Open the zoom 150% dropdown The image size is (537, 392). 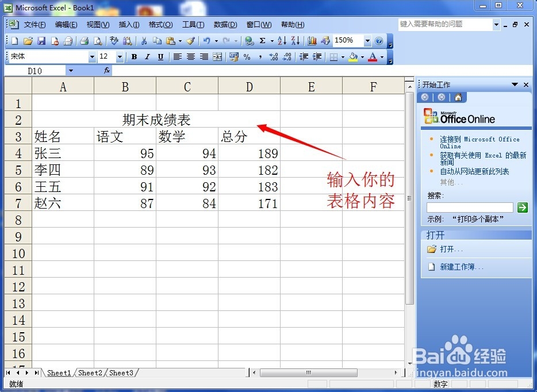367,41
